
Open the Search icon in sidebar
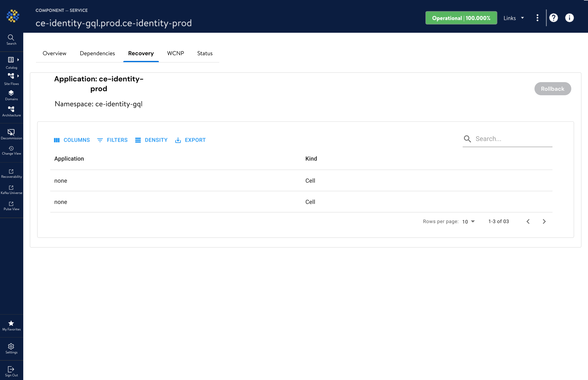click(11, 40)
